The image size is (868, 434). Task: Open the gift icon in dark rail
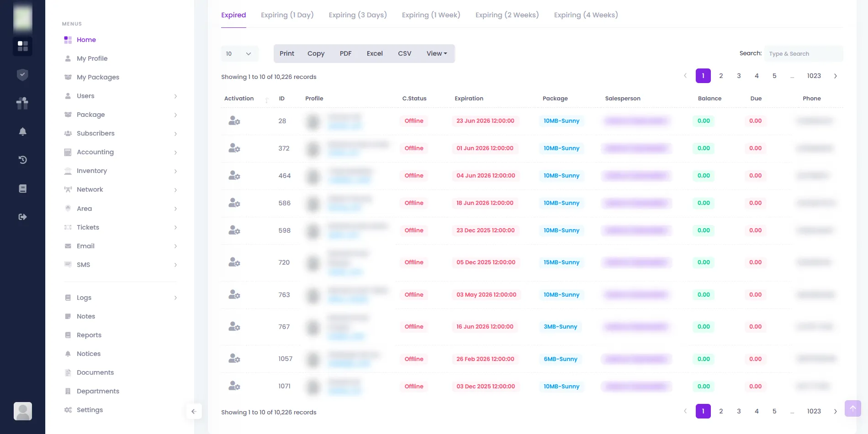coord(22,103)
